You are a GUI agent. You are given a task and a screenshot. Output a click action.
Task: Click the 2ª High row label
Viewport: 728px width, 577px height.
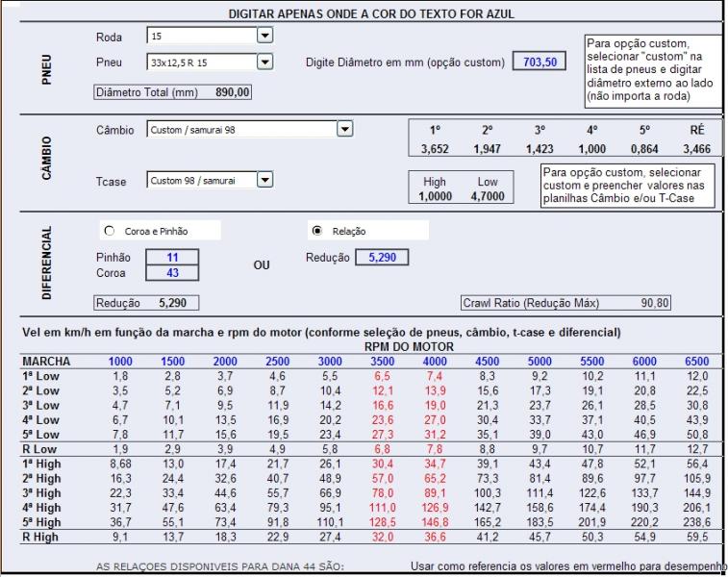[41, 479]
